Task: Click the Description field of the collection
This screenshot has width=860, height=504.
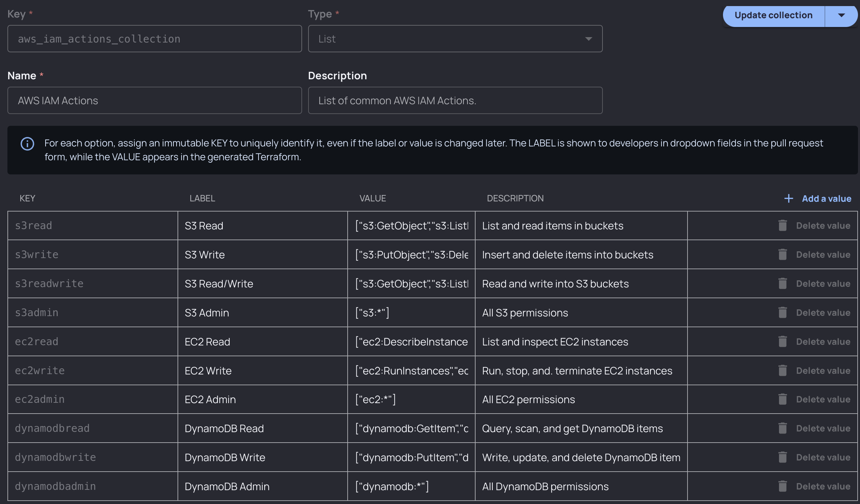Action: tap(455, 100)
